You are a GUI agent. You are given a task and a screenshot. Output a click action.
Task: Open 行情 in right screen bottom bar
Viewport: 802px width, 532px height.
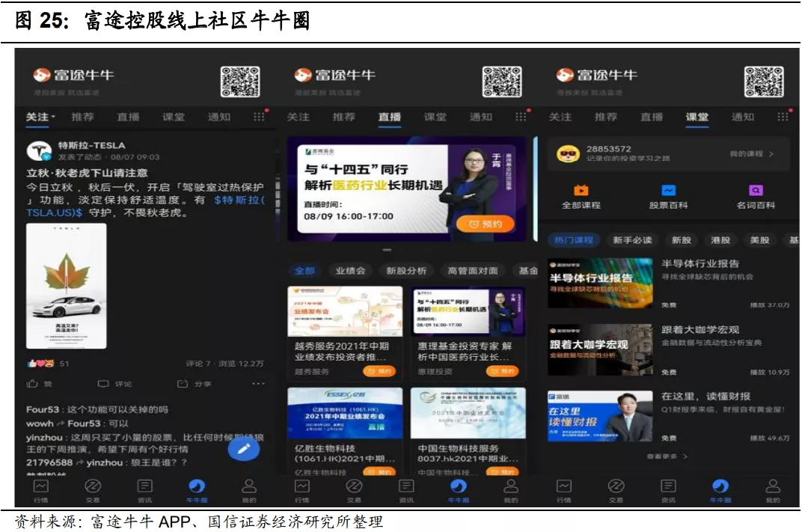[564, 491]
